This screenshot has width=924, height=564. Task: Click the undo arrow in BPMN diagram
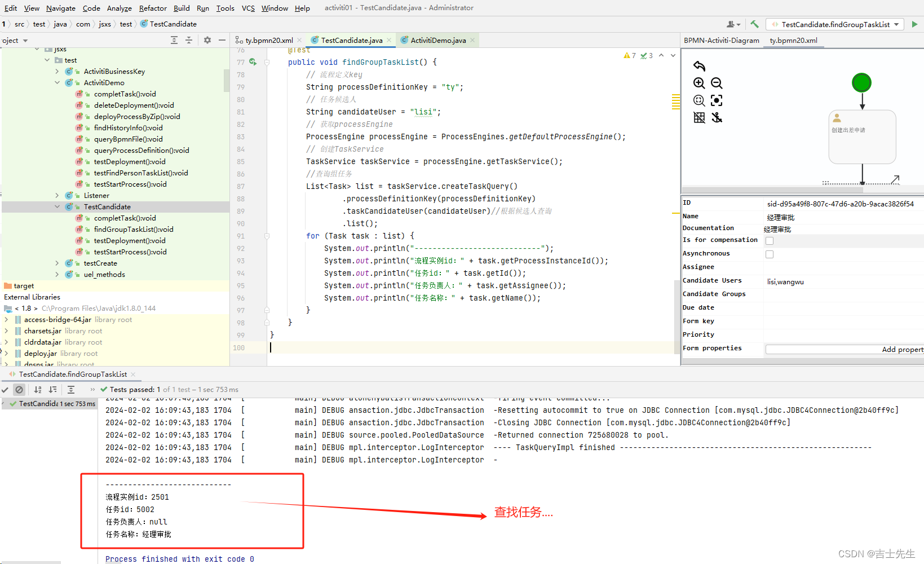(699, 66)
